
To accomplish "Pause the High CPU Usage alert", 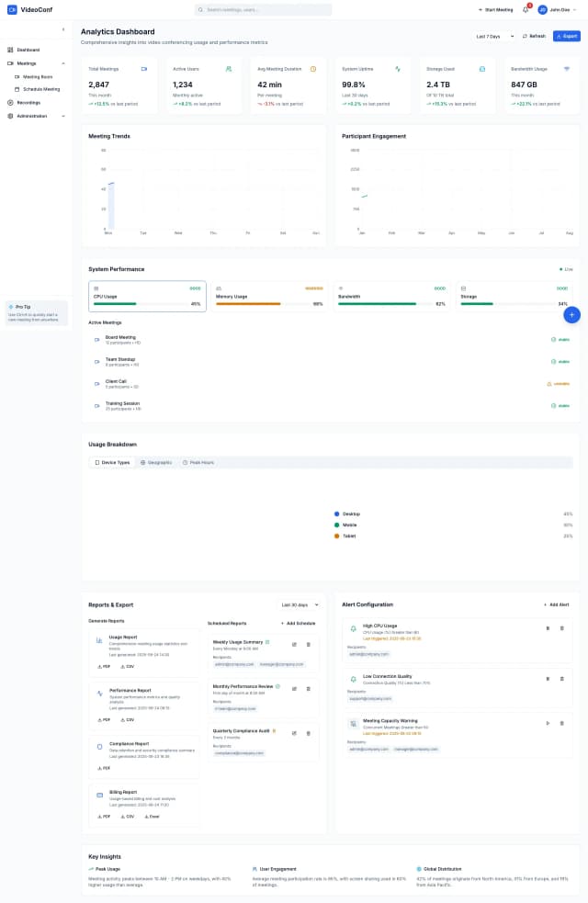I will (x=548, y=628).
